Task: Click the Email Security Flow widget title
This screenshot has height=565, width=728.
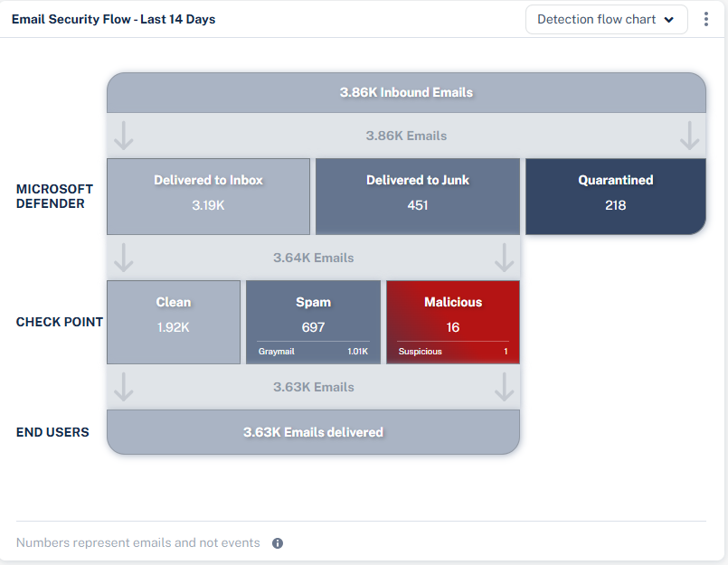Action: (x=113, y=19)
